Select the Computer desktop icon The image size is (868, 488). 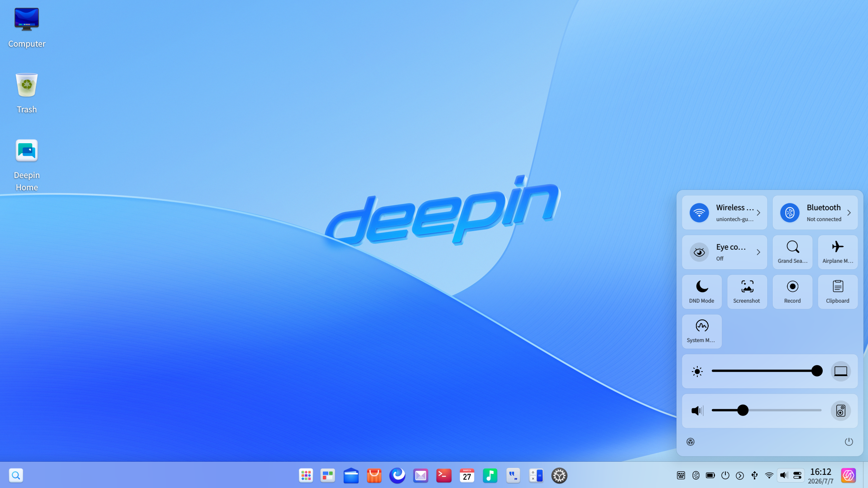click(x=27, y=28)
